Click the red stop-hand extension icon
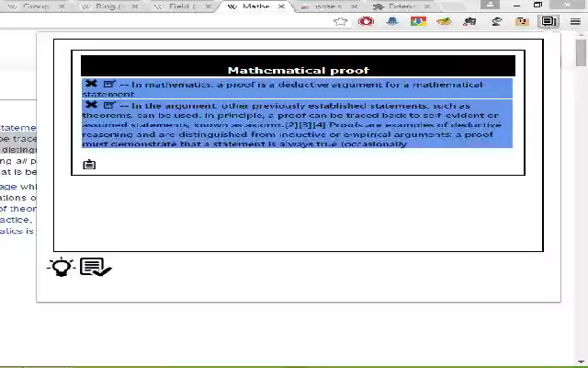 (x=366, y=21)
